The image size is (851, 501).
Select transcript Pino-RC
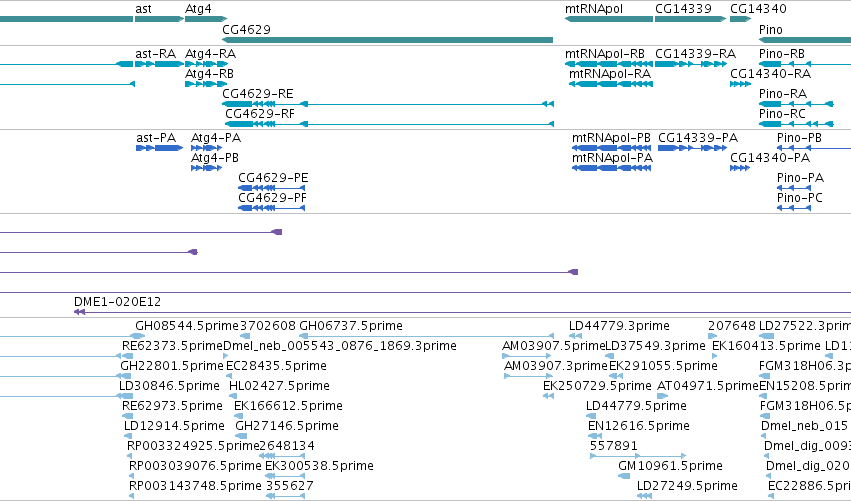796,124
